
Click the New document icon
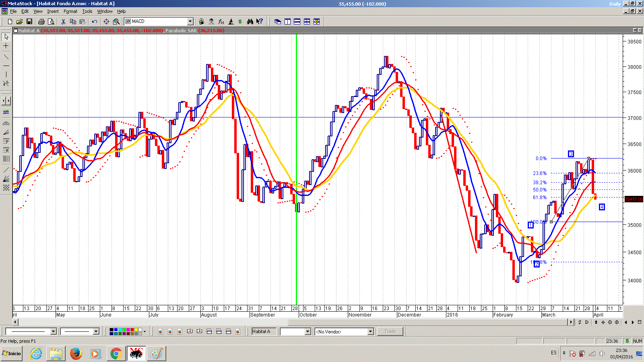click(x=10, y=21)
